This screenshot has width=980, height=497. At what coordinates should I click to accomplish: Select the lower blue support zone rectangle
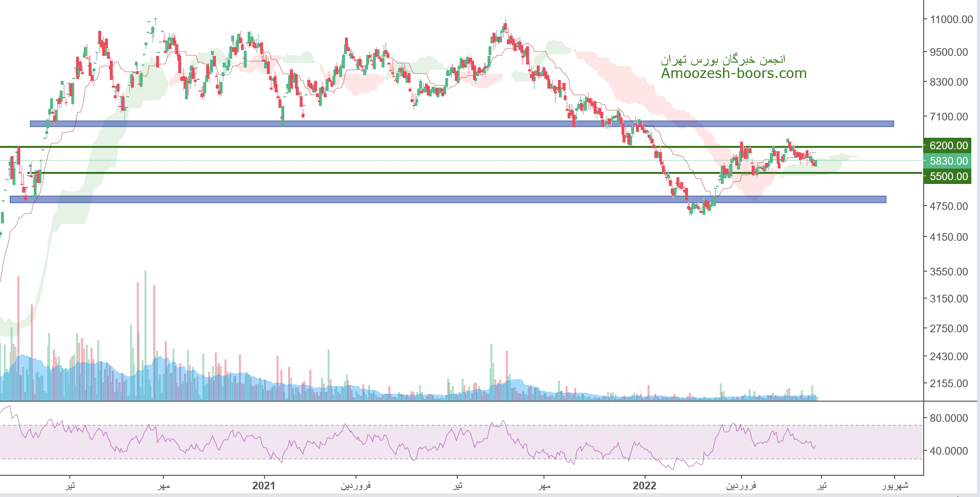pyautogui.click(x=448, y=199)
